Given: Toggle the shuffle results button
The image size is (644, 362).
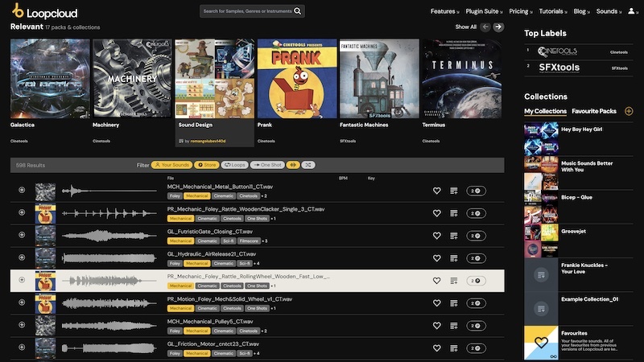Looking at the screenshot, I should pyautogui.click(x=308, y=165).
